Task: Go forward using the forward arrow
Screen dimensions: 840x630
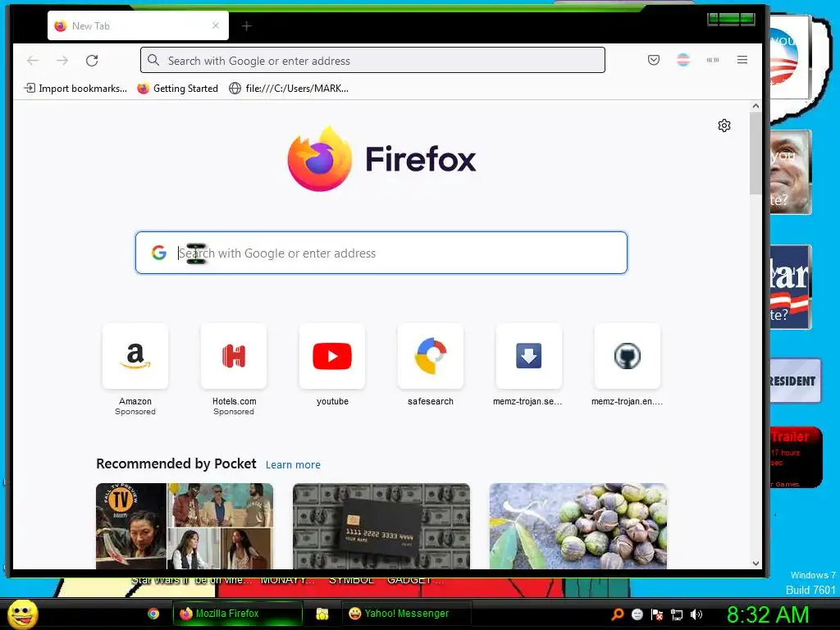Action: click(62, 60)
